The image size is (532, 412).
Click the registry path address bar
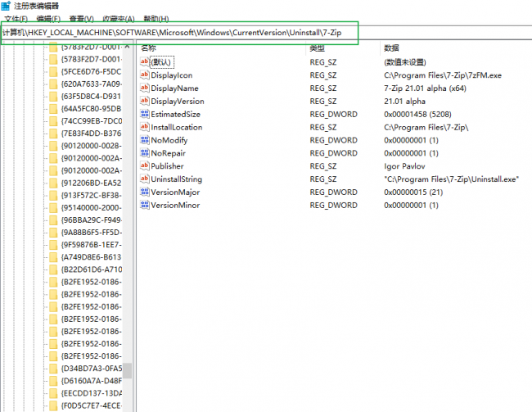pyautogui.click(x=266, y=33)
